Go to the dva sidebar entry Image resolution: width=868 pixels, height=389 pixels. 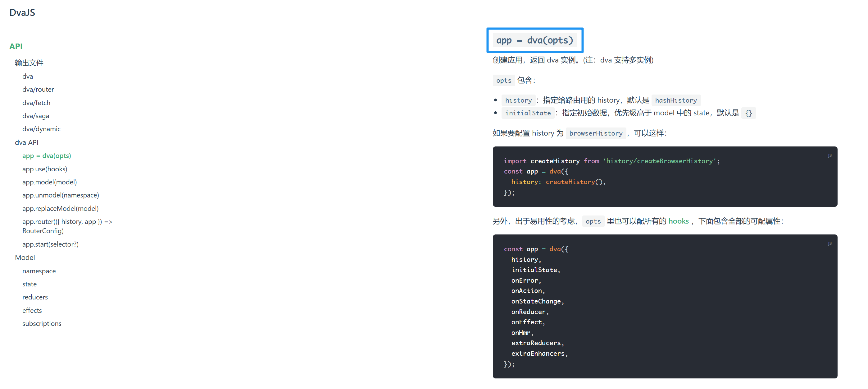[28, 76]
